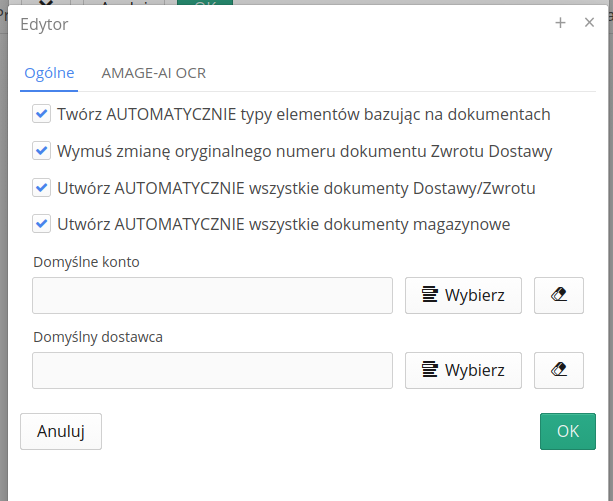Screen dimensions: 613x501
Task: Disable Utwórz wszystkie dokumenty Dostawy/Zwrotu checkbox
Action: (x=41, y=188)
